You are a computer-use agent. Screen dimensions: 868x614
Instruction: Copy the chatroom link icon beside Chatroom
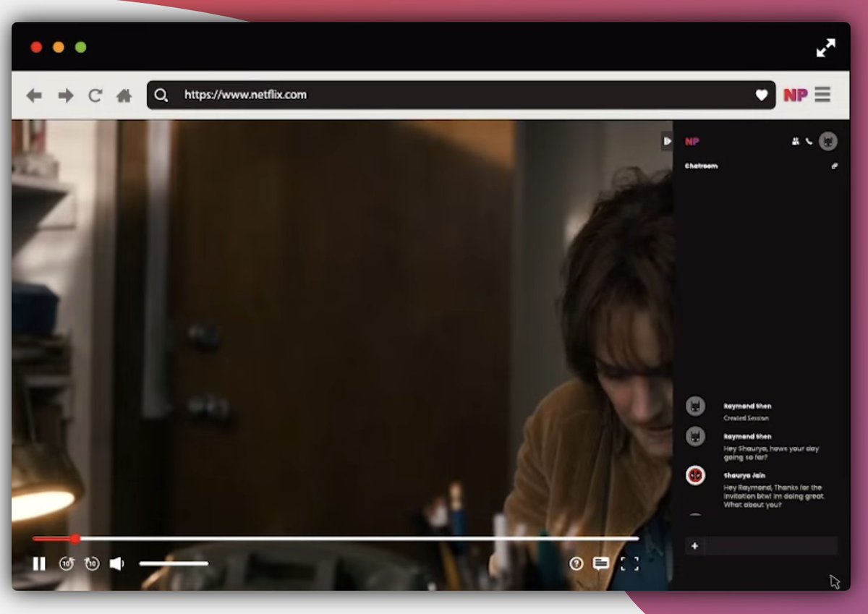pos(834,166)
